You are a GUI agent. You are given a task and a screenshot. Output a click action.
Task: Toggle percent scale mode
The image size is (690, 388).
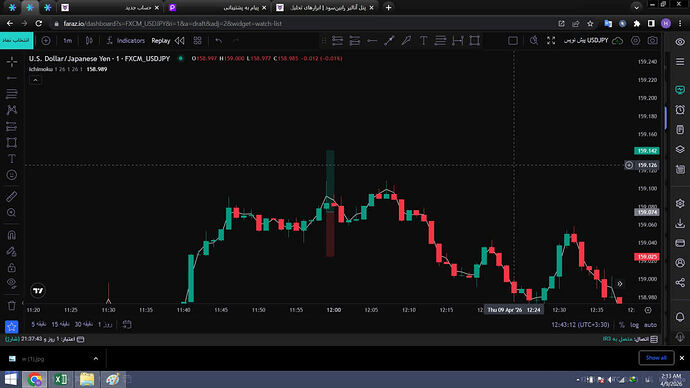tap(622, 325)
